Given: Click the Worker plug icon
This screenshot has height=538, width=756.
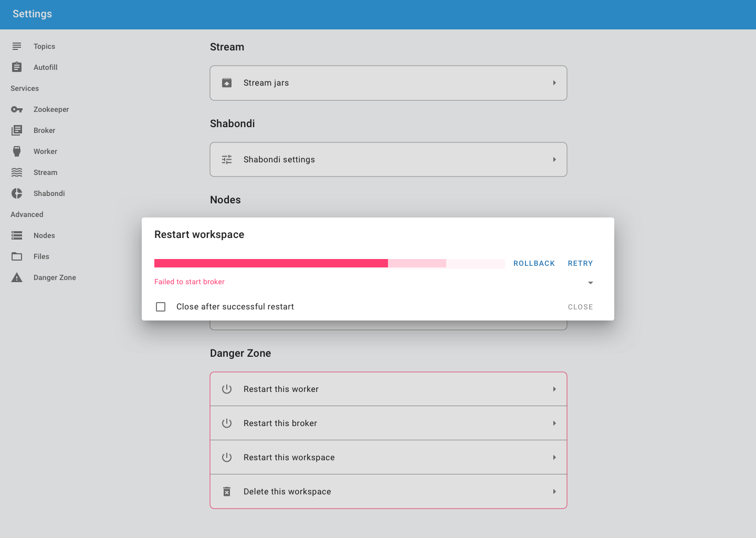Looking at the screenshot, I should tap(17, 151).
